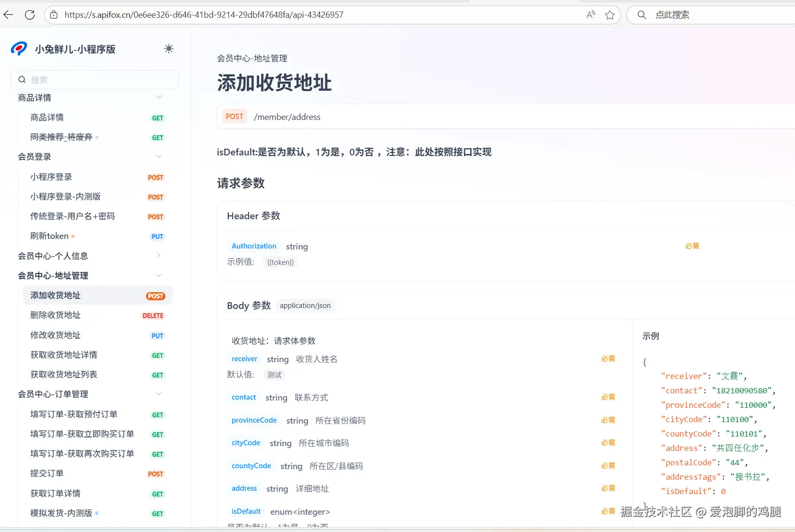Click the 会员中心-地址管理 sidebar folder label

tap(53, 275)
